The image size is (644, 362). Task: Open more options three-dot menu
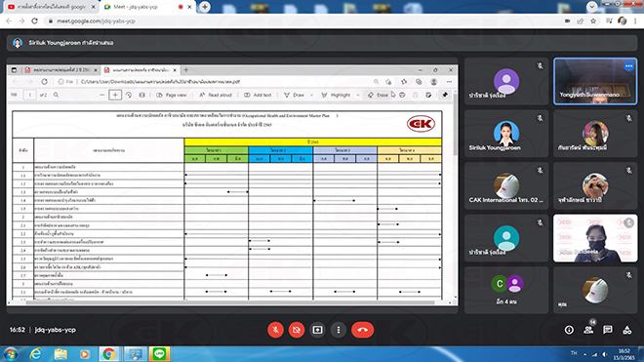[x=339, y=330]
